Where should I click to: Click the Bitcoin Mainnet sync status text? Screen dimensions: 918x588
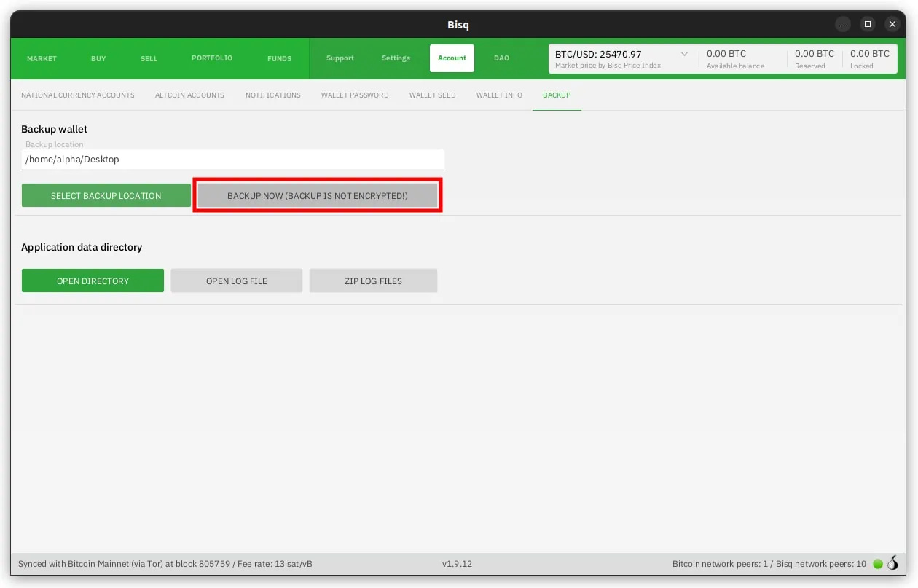pos(165,564)
